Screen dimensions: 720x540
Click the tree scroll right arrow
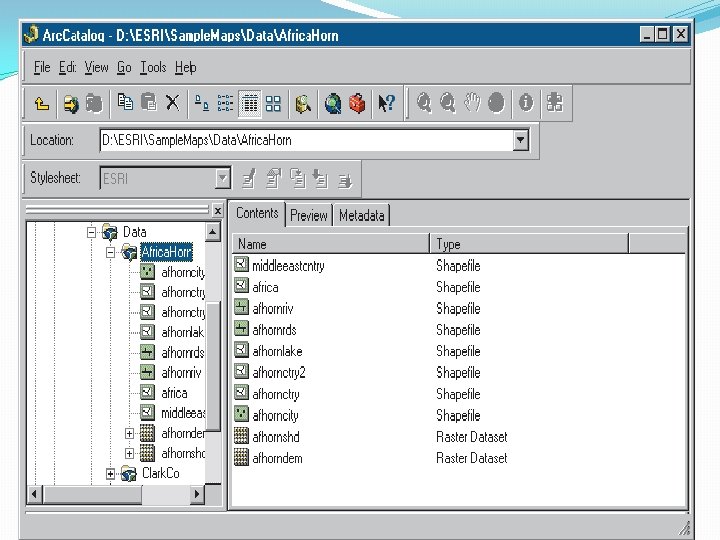tap(197, 494)
